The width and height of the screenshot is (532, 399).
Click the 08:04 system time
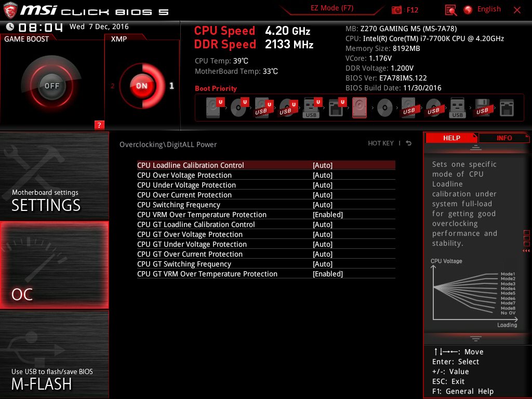coord(41,27)
